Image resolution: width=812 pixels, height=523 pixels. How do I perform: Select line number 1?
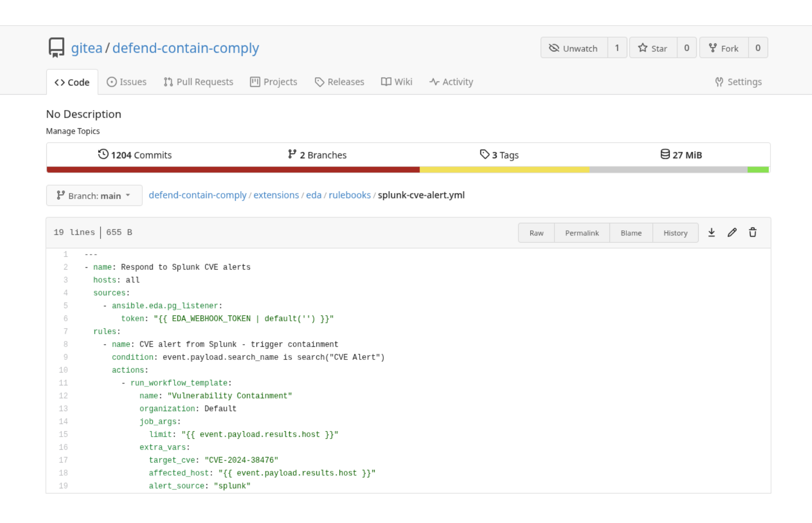click(66, 254)
